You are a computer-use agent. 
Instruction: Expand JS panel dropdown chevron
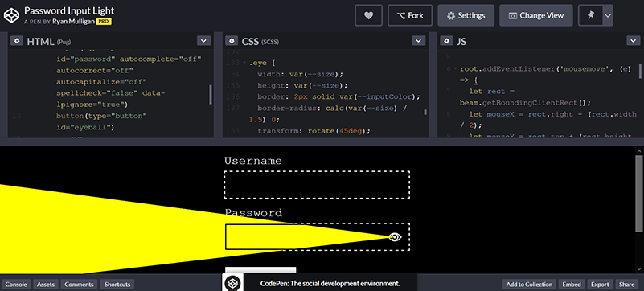point(634,41)
